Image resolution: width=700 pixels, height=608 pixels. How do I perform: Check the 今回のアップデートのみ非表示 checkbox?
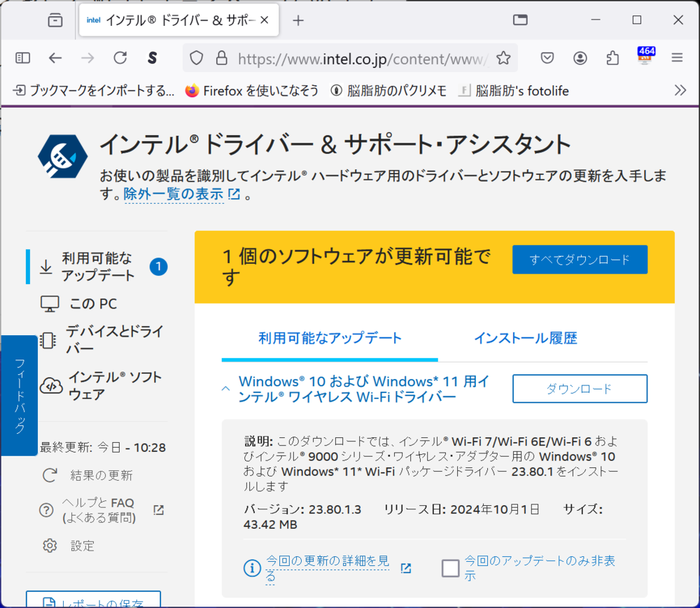coord(450,568)
